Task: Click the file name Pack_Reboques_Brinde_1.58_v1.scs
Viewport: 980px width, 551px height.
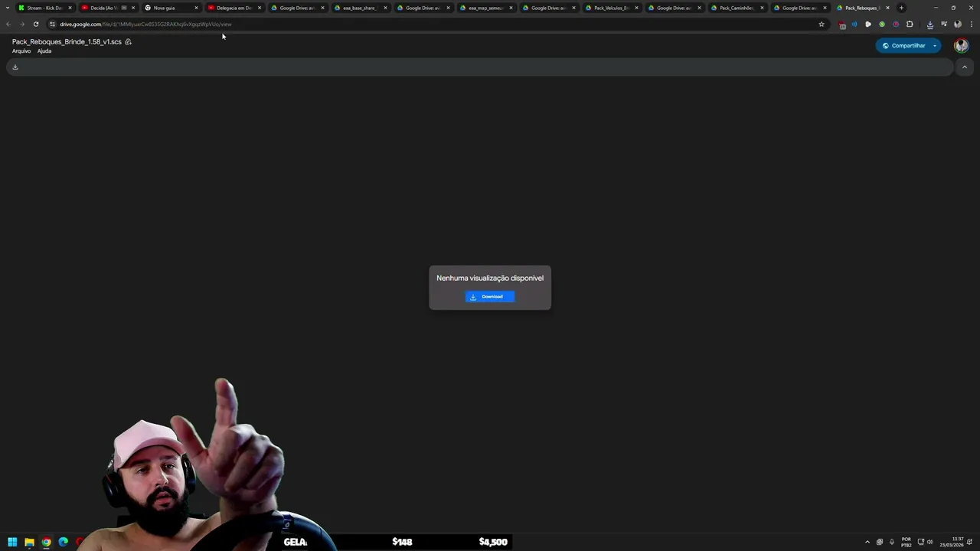Action: (67, 42)
